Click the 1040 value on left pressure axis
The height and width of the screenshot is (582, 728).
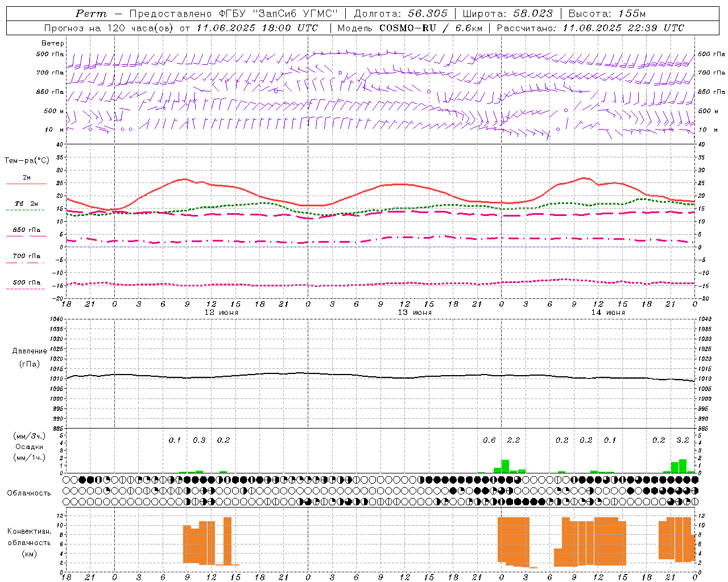point(56,319)
